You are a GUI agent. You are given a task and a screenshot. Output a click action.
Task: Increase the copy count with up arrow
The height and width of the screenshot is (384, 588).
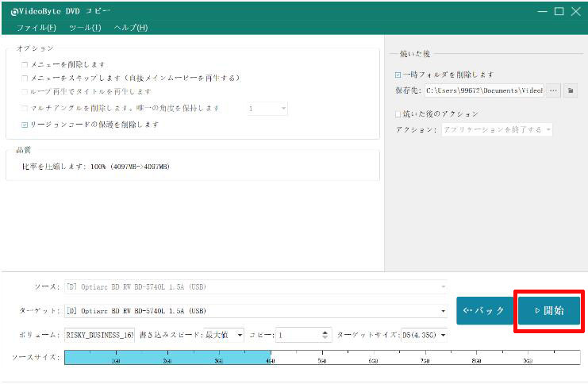click(325, 332)
